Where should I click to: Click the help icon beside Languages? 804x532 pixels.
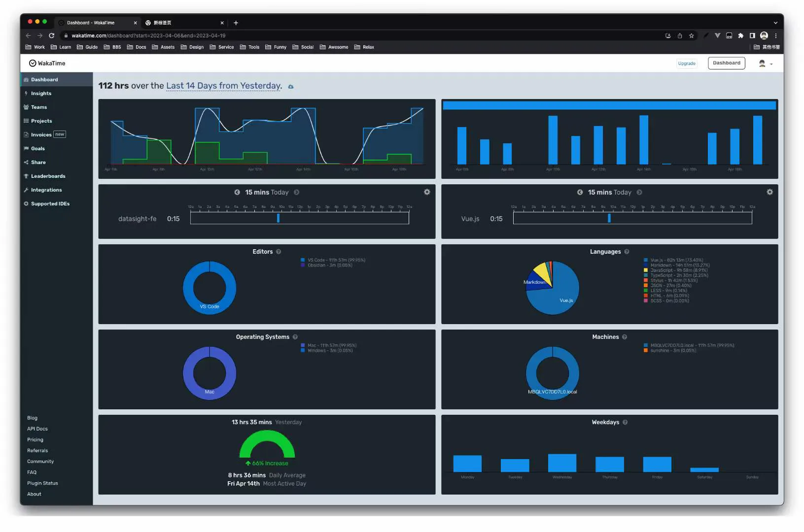coord(627,252)
